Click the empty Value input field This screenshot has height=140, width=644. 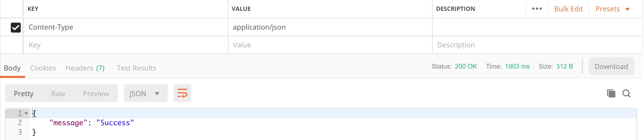(329, 45)
